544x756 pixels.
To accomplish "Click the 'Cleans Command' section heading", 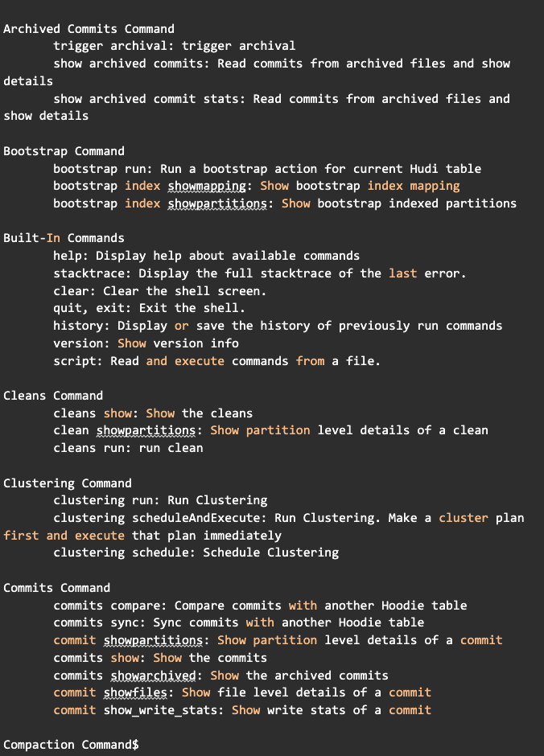I will 53,396.
